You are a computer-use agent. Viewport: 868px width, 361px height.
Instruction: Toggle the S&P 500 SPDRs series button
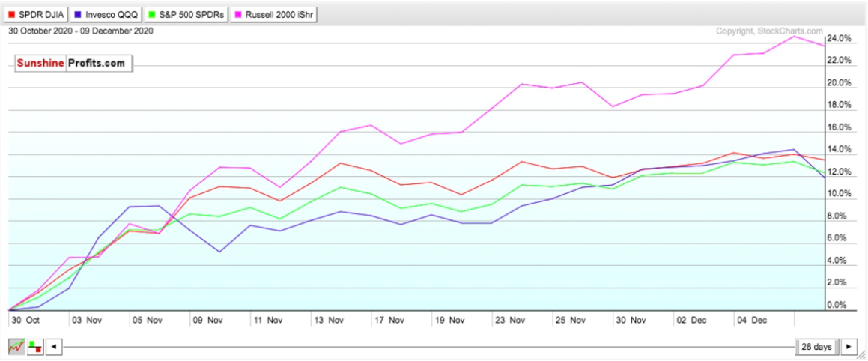(x=186, y=15)
